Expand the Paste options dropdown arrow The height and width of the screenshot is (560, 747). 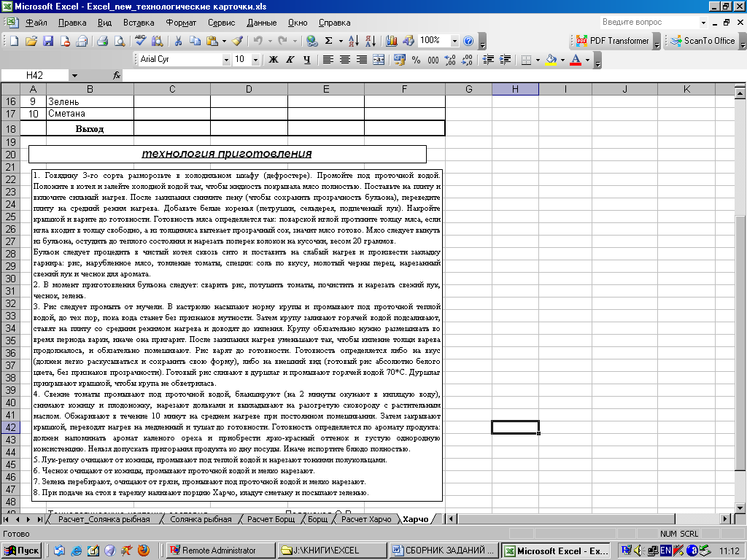coord(224,41)
